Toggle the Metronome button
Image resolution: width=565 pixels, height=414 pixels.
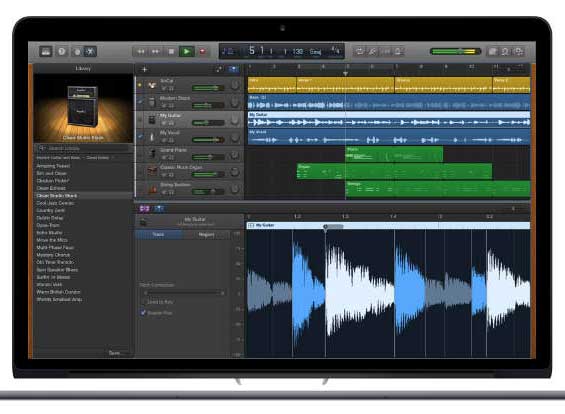399,52
